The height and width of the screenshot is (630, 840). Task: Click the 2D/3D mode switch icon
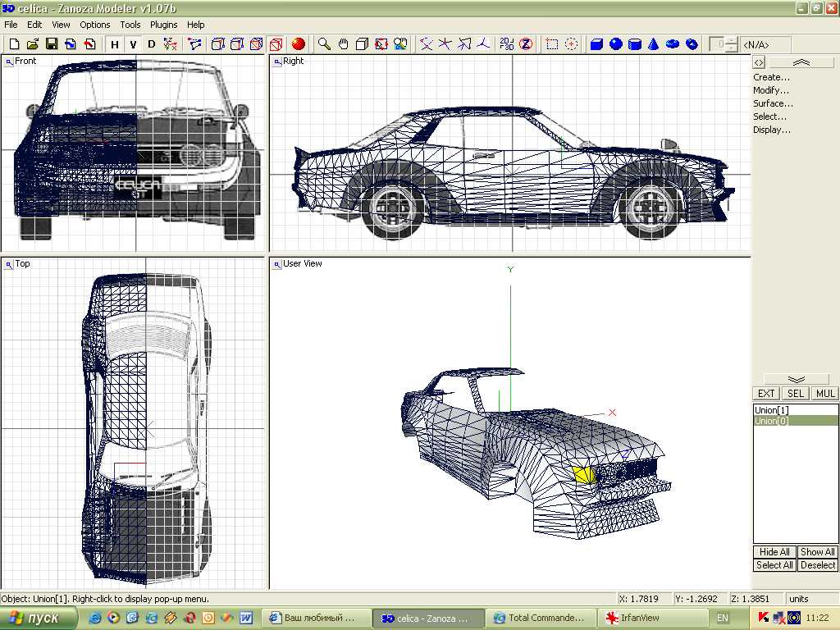click(507, 44)
